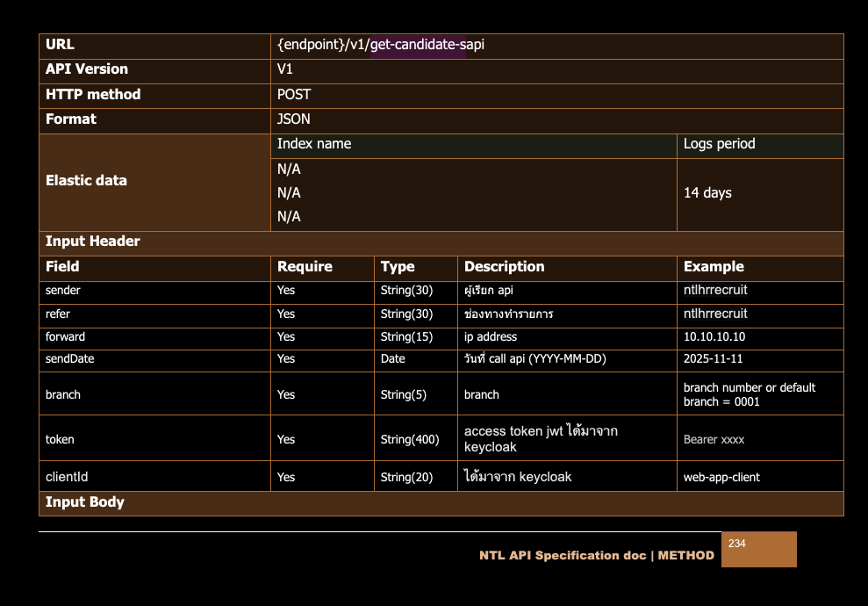Click the Logs period column header

tap(719, 144)
